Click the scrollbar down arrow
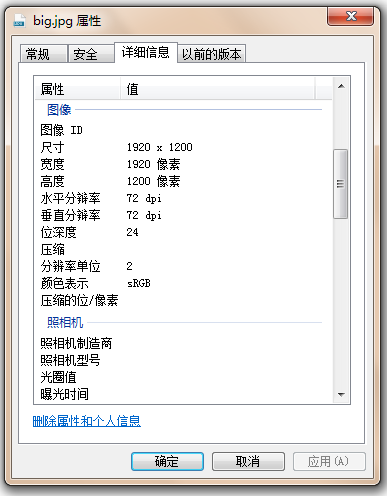The height and width of the screenshot is (496, 387). [341, 395]
